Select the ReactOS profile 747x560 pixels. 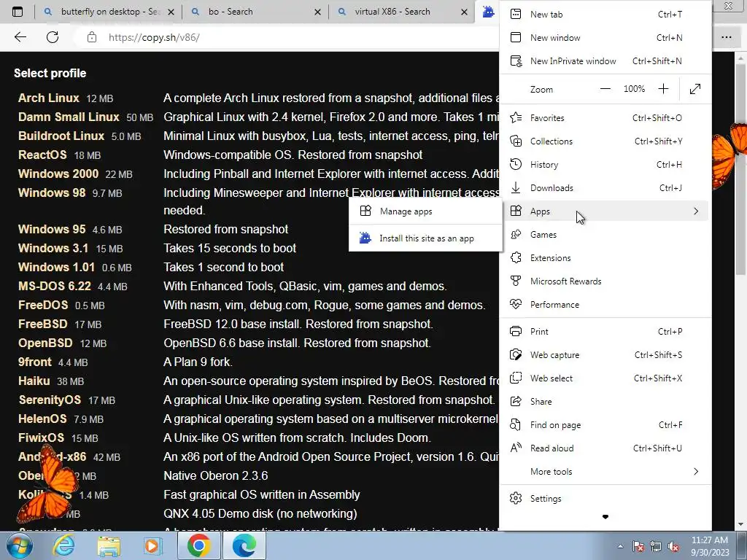click(x=42, y=155)
